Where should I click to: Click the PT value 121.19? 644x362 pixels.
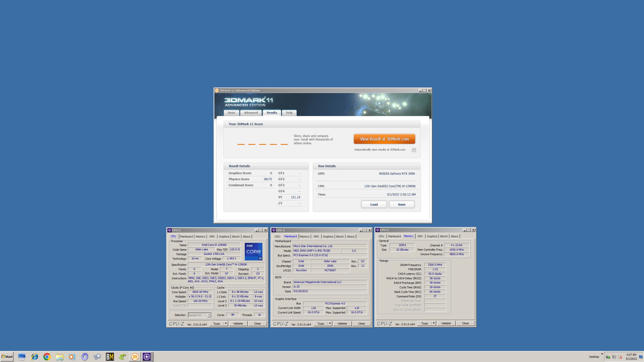pos(295,197)
